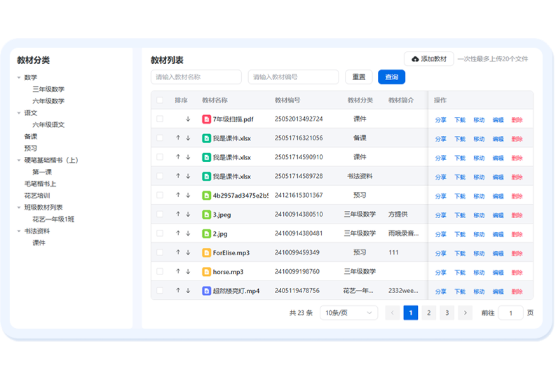Select 六年级数学 in the category tree
Viewport: 555px width, 380px height.
(x=48, y=101)
